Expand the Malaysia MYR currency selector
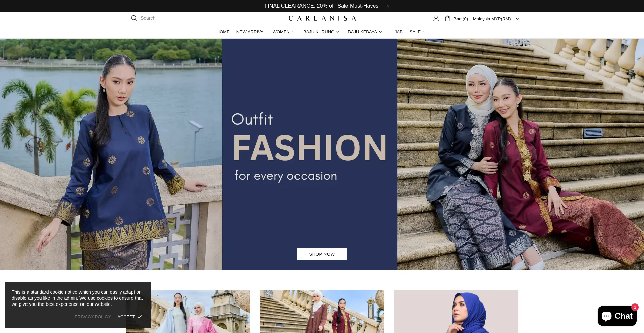Image resolution: width=644 pixels, height=333 pixels. coord(495,19)
